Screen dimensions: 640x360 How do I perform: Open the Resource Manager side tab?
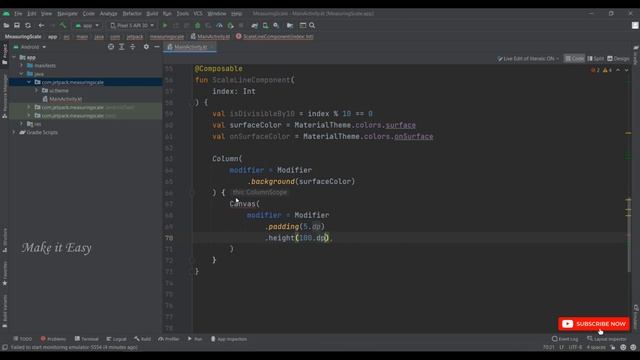pyautogui.click(x=4, y=96)
